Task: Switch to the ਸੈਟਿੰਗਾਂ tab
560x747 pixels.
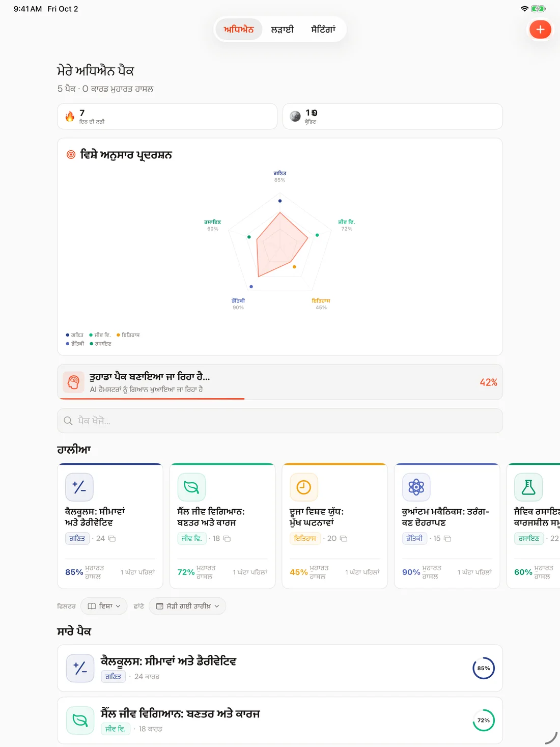Action: 323,30
